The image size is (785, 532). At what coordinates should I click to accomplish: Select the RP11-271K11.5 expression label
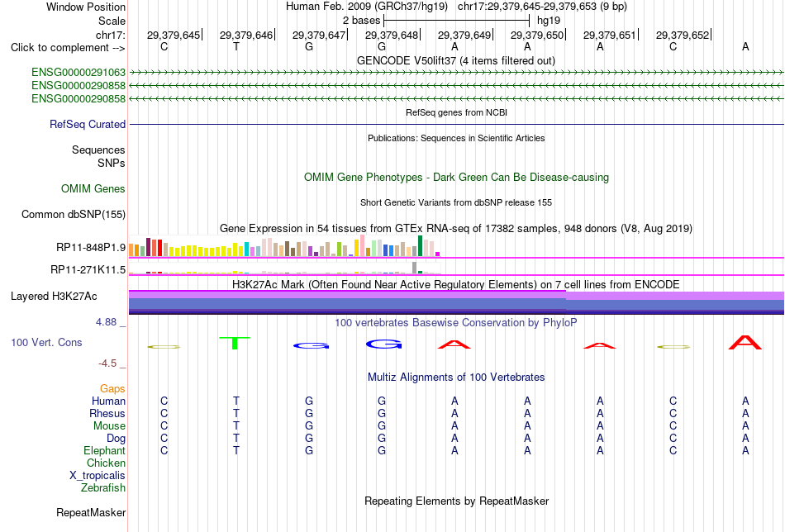[x=88, y=270]
